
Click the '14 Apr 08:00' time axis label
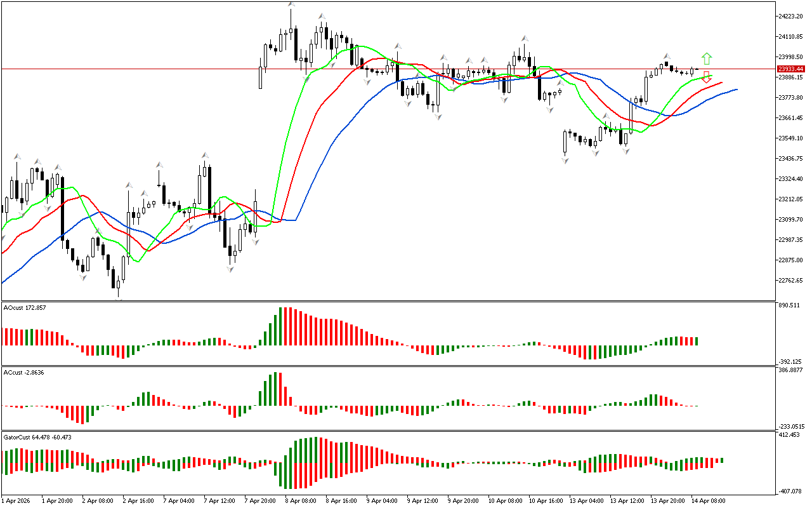click(708, 500)
